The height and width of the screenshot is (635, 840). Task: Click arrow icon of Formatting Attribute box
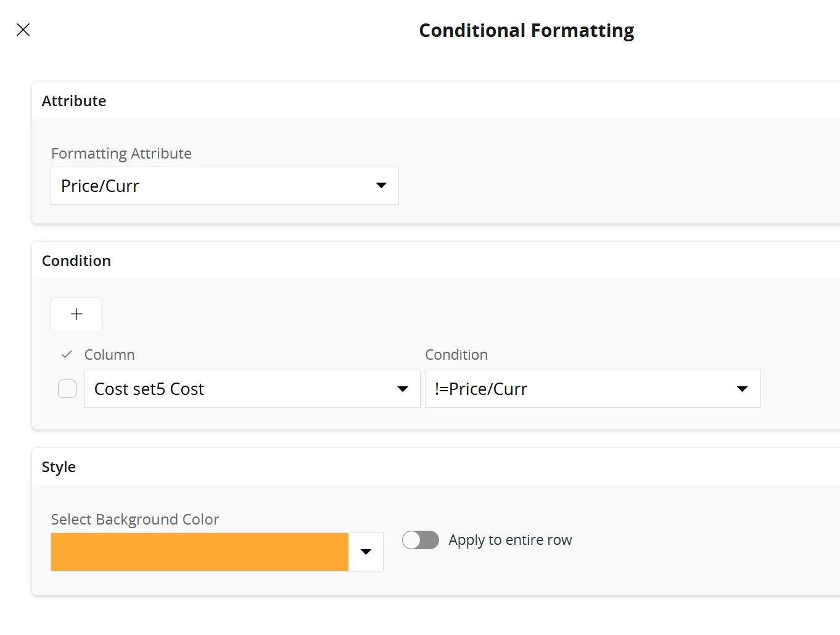click(x=381, y=186)
